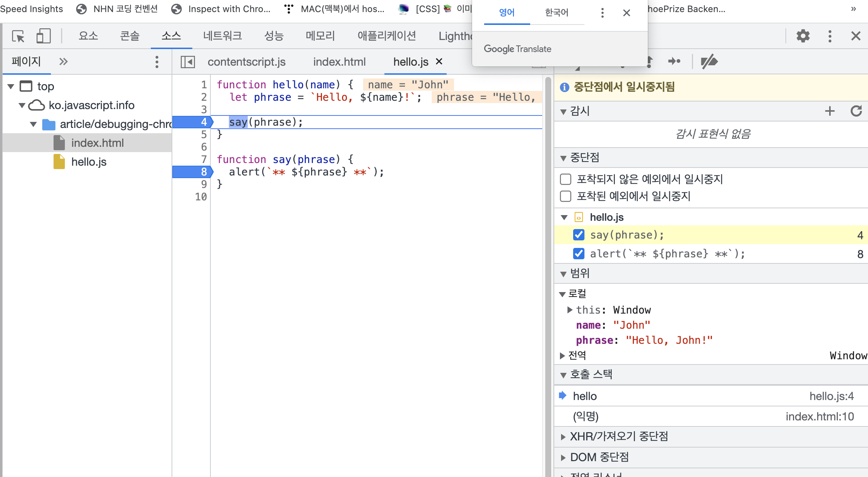Viewport: 868px width, 477px height.
Task: Enable pause on uncaught exceptions checkbox
Action: (566, 179)
